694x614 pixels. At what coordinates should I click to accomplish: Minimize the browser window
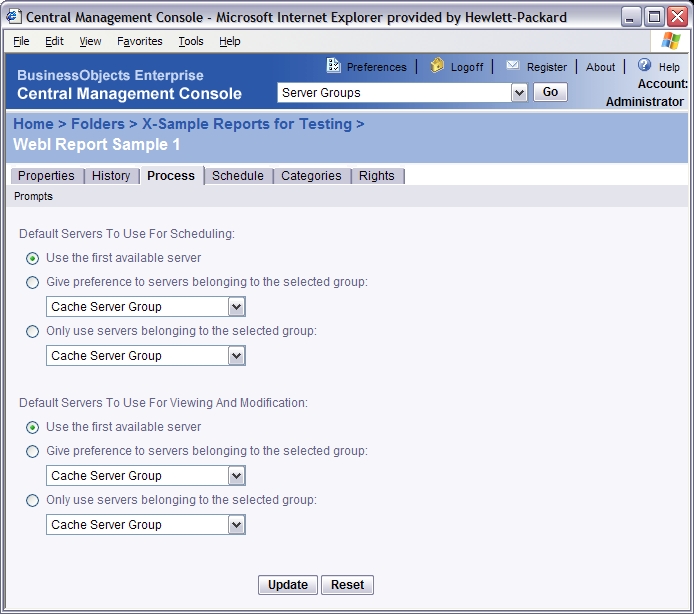click(630, 17)
